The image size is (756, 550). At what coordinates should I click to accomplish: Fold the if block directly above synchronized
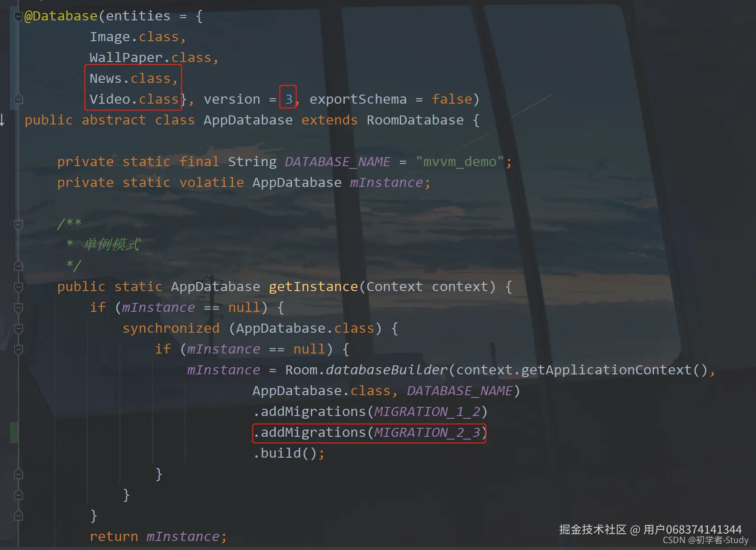pos(19,308)
